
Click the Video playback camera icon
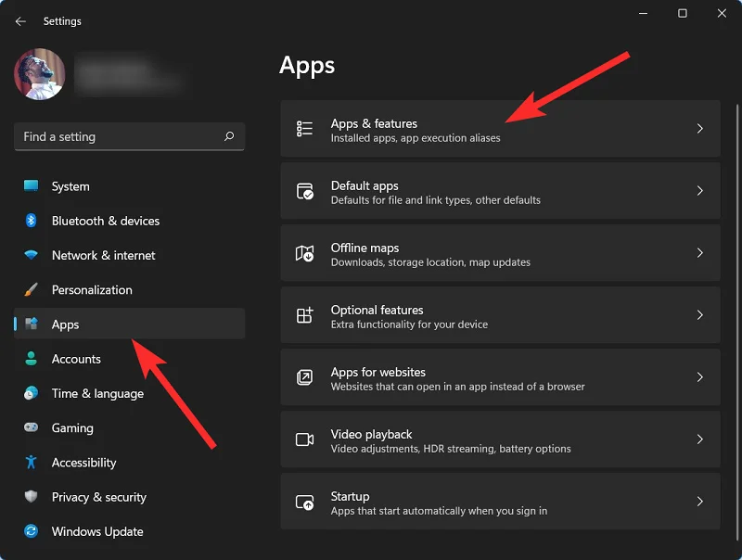pyautogui.click(x=304, y=439)
